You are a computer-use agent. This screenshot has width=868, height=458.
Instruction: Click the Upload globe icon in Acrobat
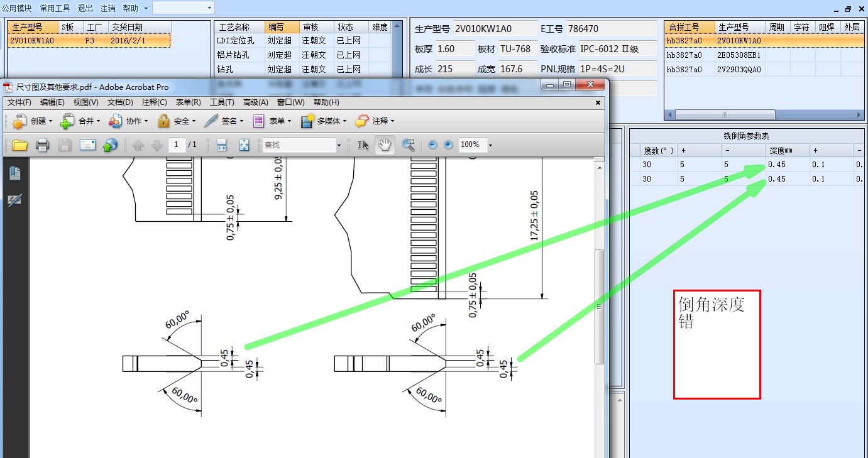click(x=110, y=145)
